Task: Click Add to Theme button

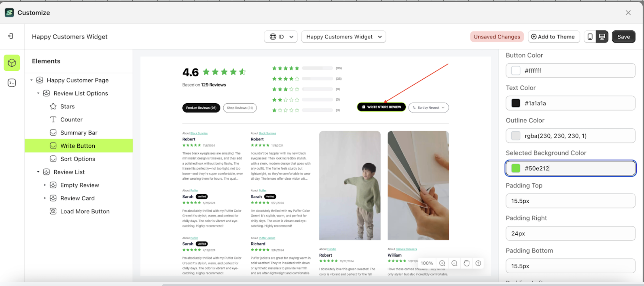Action: [553, 37]
